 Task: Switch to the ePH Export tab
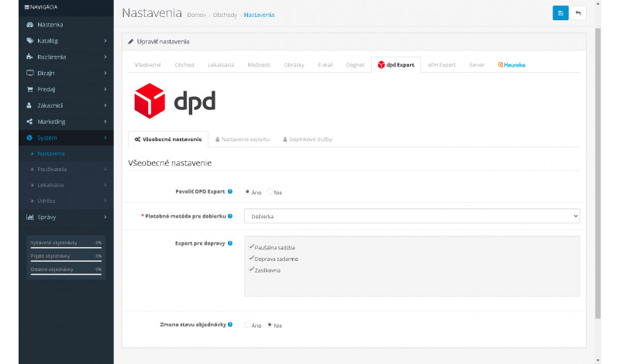coord(442,65)
